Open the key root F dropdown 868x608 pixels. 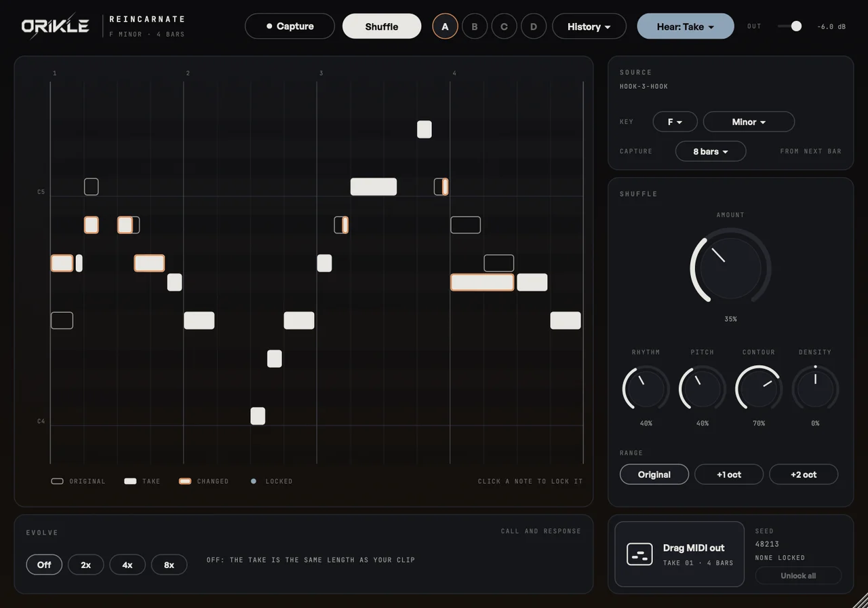(x=675, y=121)
